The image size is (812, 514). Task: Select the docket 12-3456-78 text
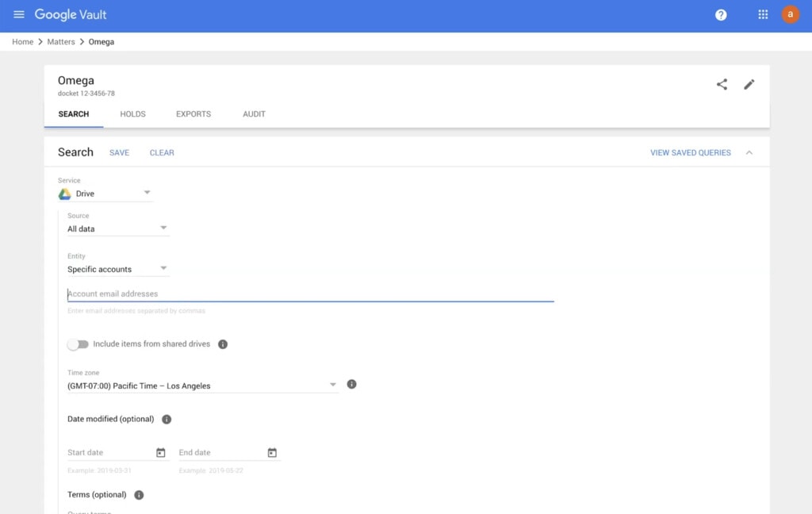click(x=86, y=94)
